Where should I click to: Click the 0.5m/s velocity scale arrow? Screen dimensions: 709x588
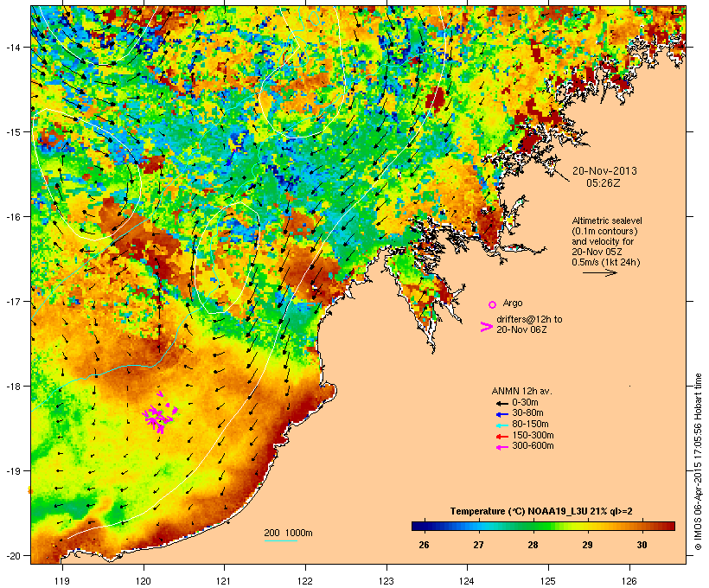point(599,272)
